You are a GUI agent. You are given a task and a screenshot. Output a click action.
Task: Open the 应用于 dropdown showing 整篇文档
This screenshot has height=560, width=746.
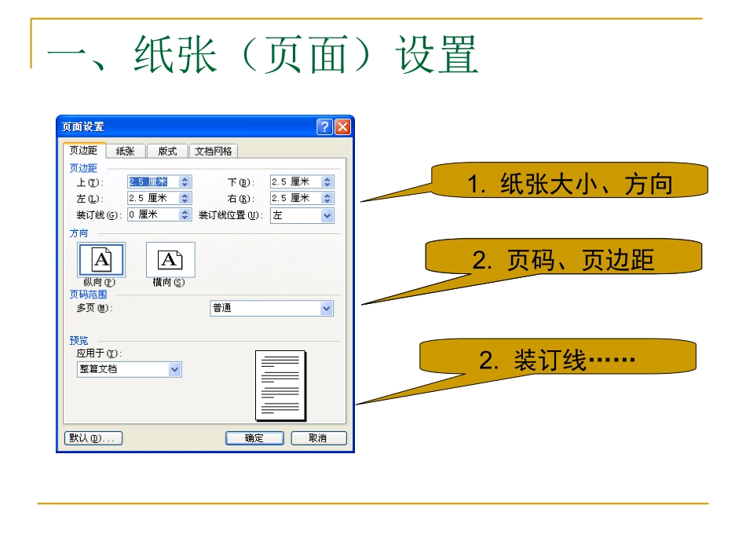click(130, 369)
